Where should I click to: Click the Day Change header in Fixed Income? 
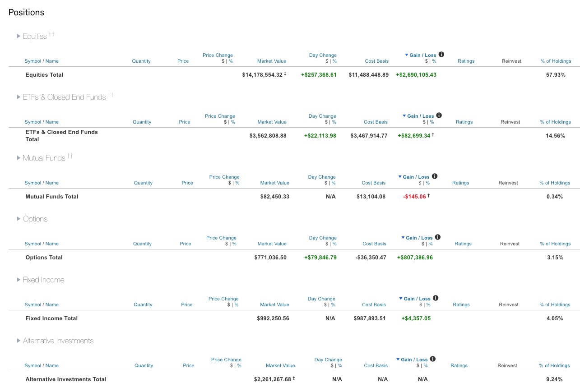[321, 298]
